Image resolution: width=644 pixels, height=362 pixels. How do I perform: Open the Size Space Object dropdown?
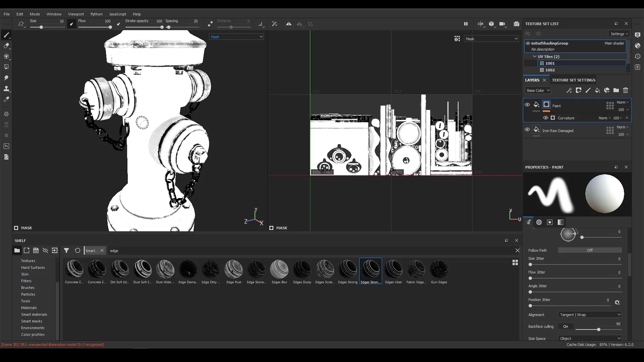590,338
